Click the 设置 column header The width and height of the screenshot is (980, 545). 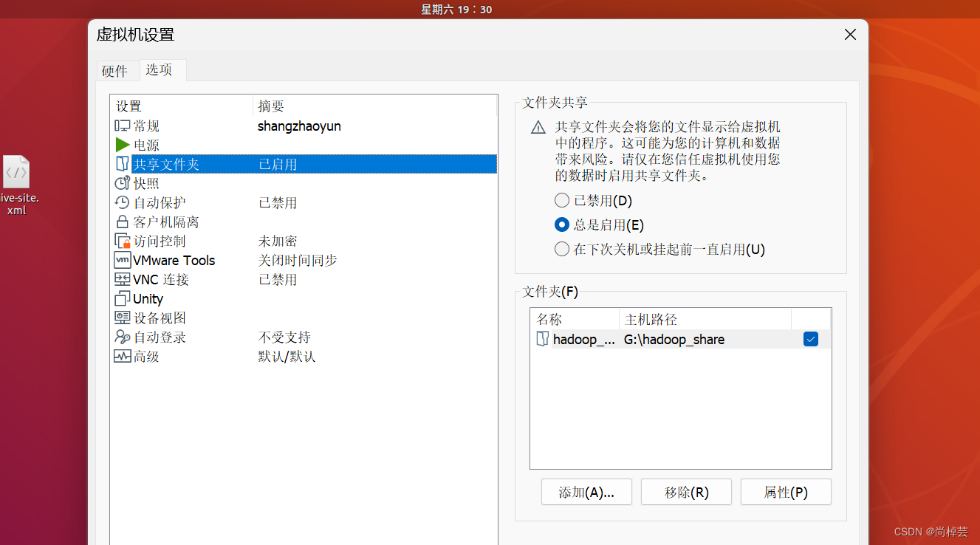pos(182,106)
